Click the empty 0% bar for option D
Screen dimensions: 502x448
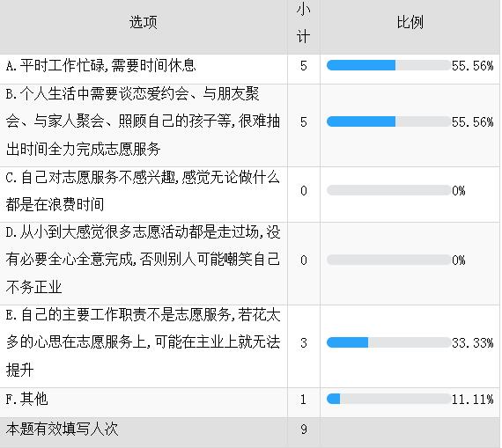[x=388, y=260]
